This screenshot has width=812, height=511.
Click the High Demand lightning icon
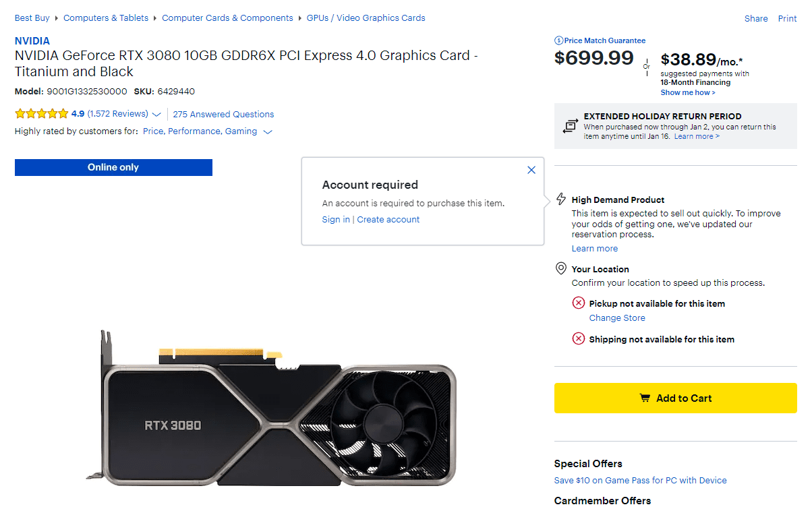(561, 199)
